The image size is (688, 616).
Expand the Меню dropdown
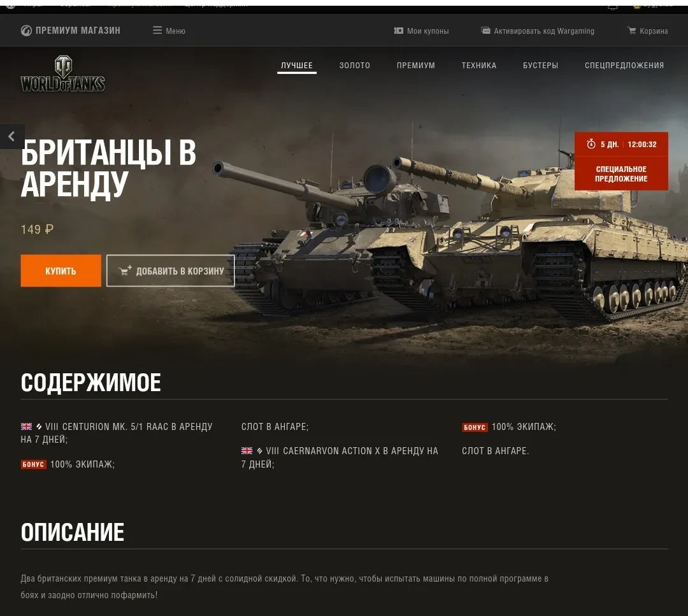click(x=169, y=31)
